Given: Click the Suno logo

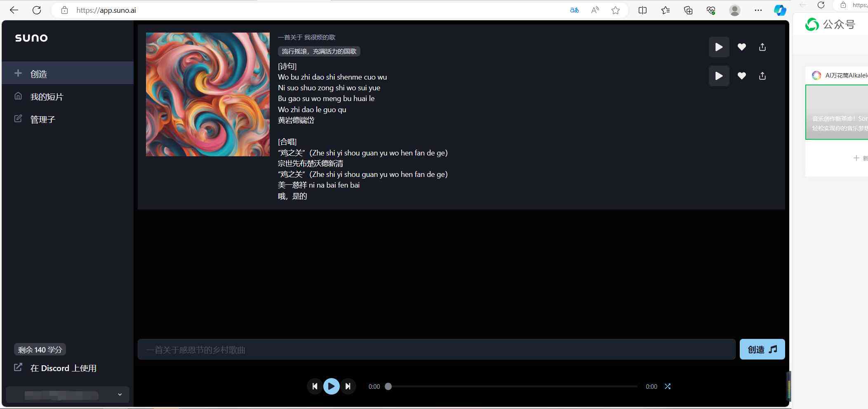Looking at the screenshot, I should pos(31,38).
